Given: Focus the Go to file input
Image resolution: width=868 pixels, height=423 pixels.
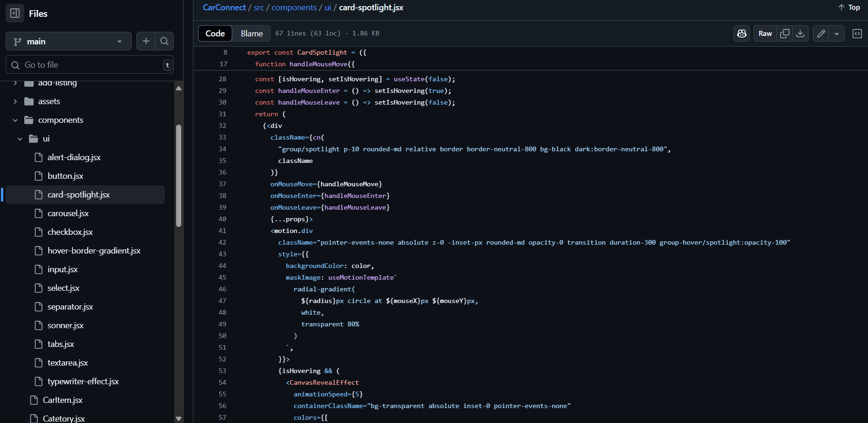Looking at the screenshot, I should pyautogui.click(x=90, y=65).
